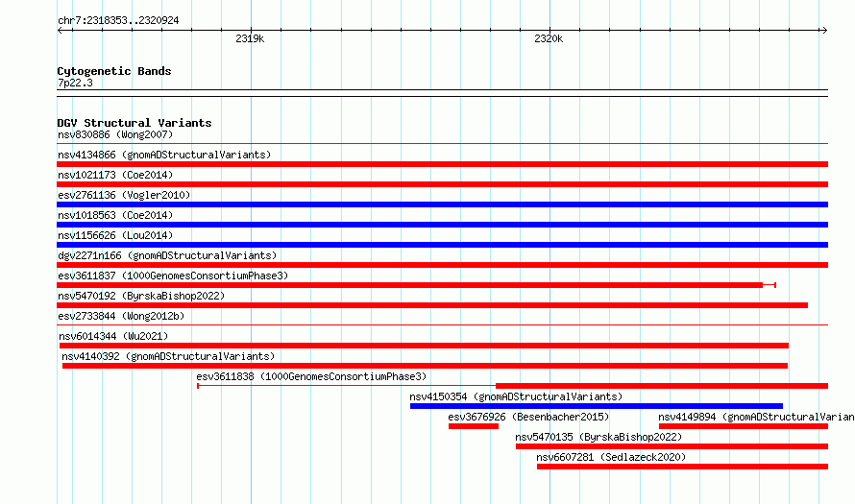The height and width of the screenshot is (504, 855).
Task: Click the nsv6607281 red variant bar
Action: [682, 467]
